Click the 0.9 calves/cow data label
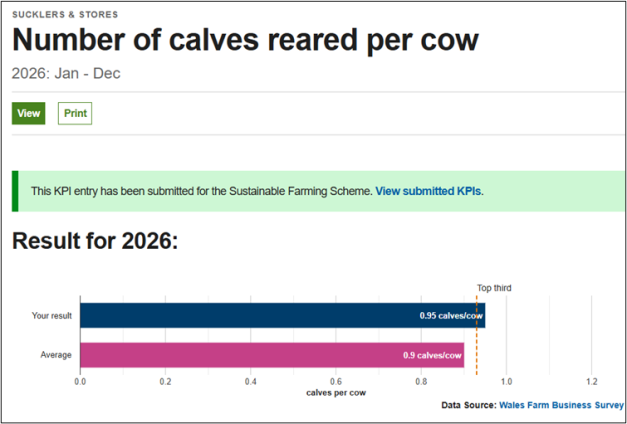The width and height of the screenshot is (627, 424). 431,355
